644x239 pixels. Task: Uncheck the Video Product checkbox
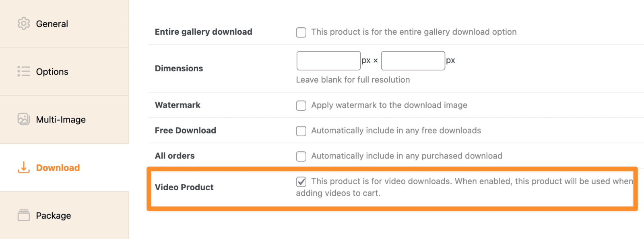(x=301, y=182)
